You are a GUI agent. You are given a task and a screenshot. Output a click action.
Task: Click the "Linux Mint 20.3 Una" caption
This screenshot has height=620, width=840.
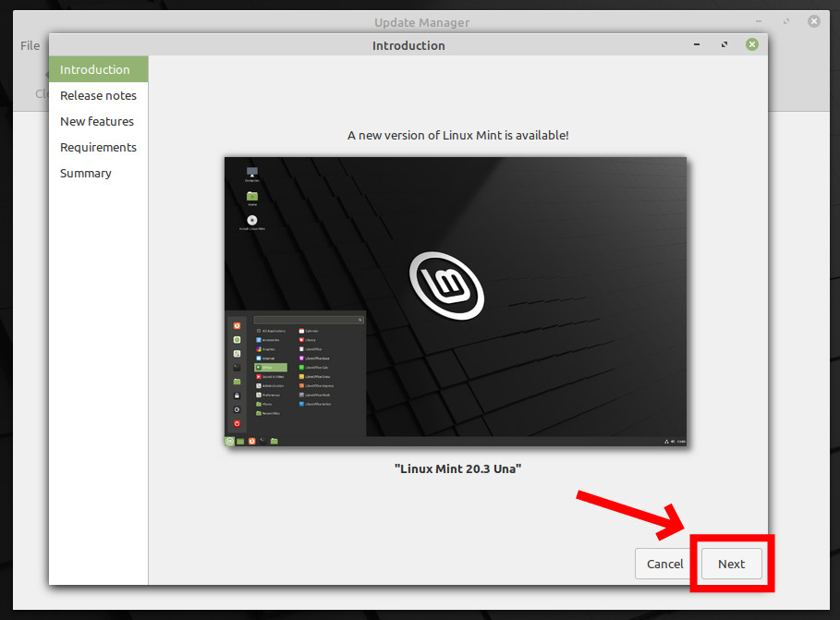pyautogui.click(x=458, y=468)
